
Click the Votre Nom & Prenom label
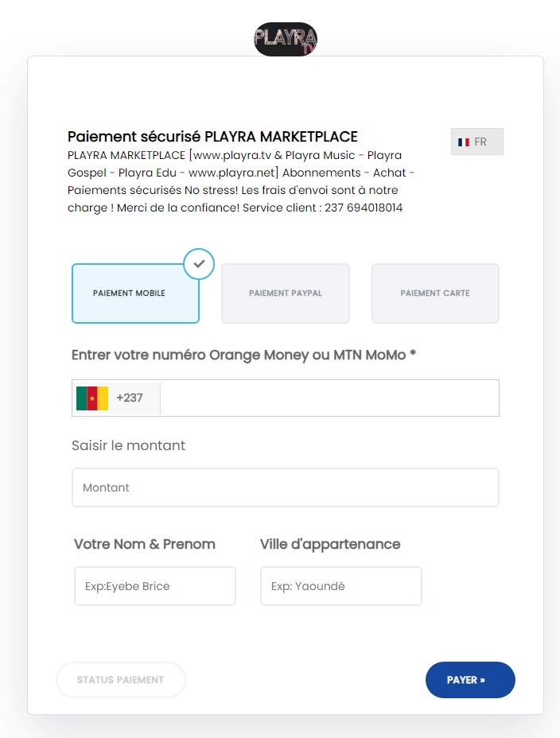(x=145, y=544)
